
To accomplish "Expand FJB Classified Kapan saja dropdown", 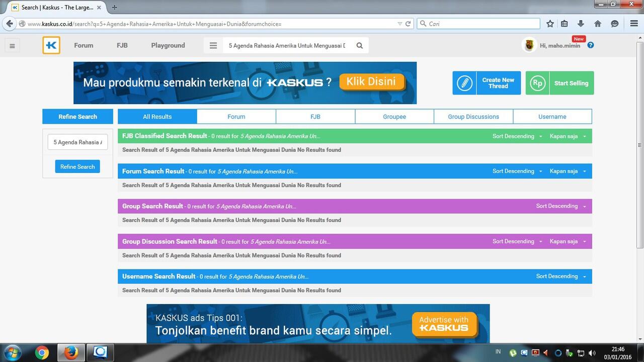I will point(568,136).
